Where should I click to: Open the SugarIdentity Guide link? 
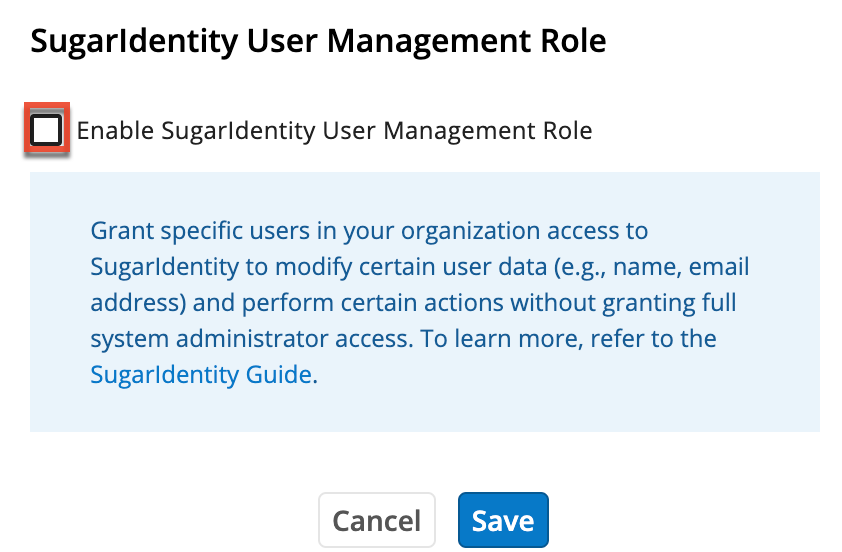[201, 374]
